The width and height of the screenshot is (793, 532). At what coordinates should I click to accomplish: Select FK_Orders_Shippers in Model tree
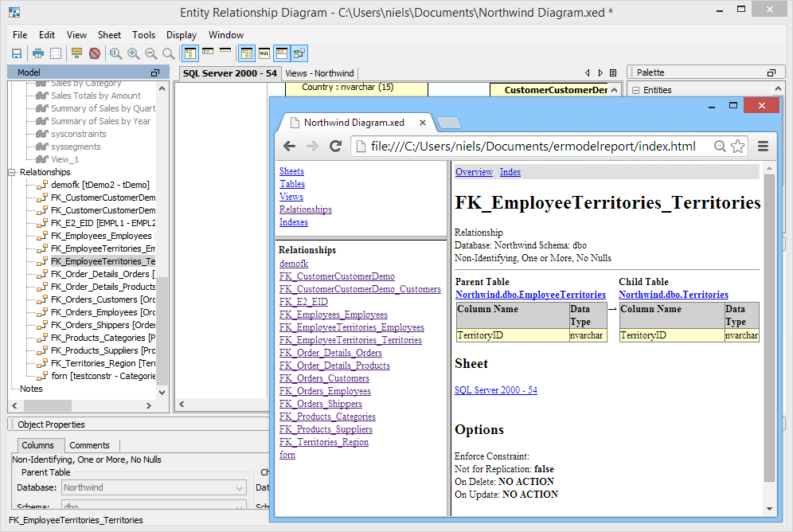[103, 325]
